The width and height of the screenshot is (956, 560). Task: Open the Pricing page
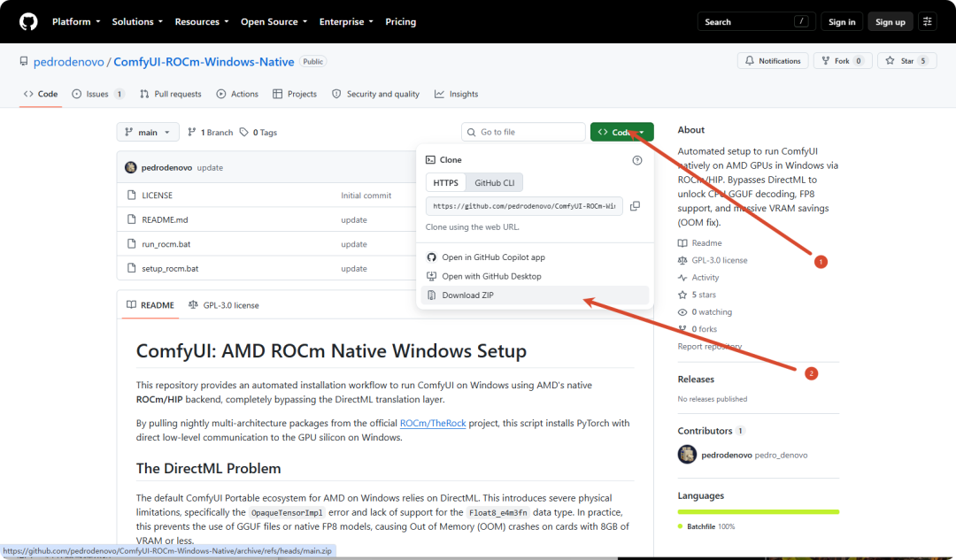[x=401, y=22]
